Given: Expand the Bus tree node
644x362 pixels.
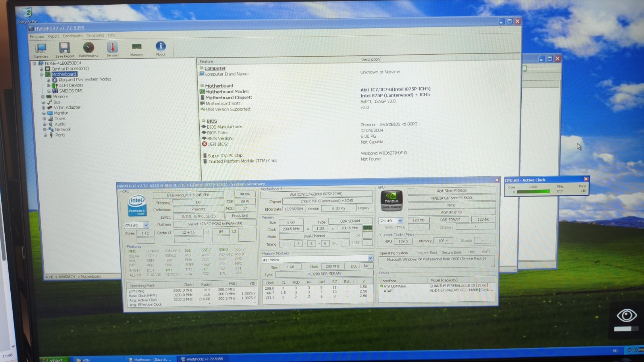Looking at the screenshot, I should pyautogui.click(x=43, y=102).
